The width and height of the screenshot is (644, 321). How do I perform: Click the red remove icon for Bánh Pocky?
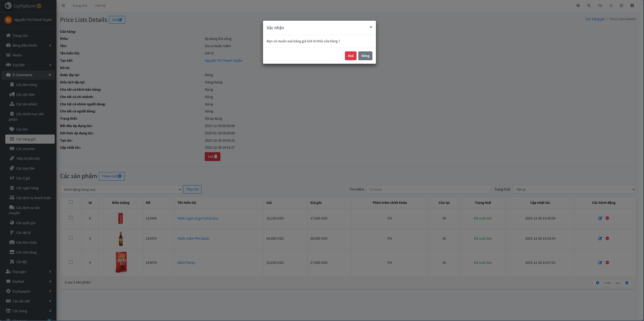tap(607, 263)
